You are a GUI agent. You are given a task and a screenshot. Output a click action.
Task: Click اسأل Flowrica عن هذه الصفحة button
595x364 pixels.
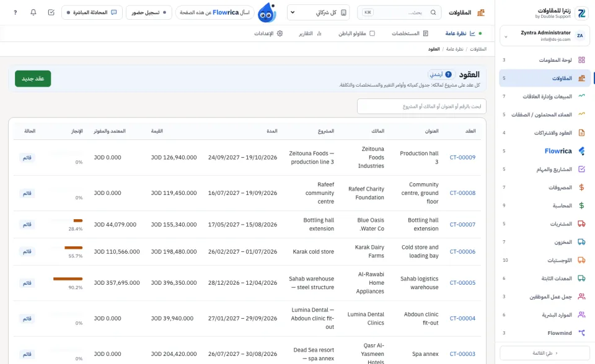point(215,12)
